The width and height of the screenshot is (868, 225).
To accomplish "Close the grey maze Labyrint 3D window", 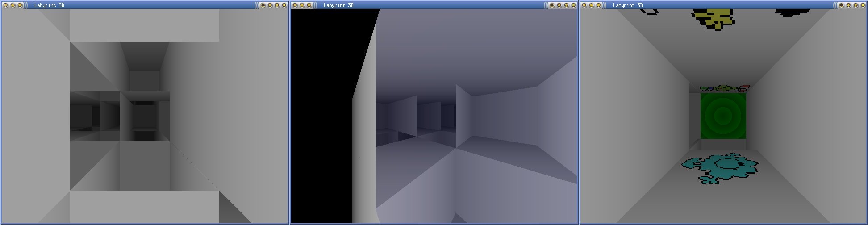I will click(284, 5).
